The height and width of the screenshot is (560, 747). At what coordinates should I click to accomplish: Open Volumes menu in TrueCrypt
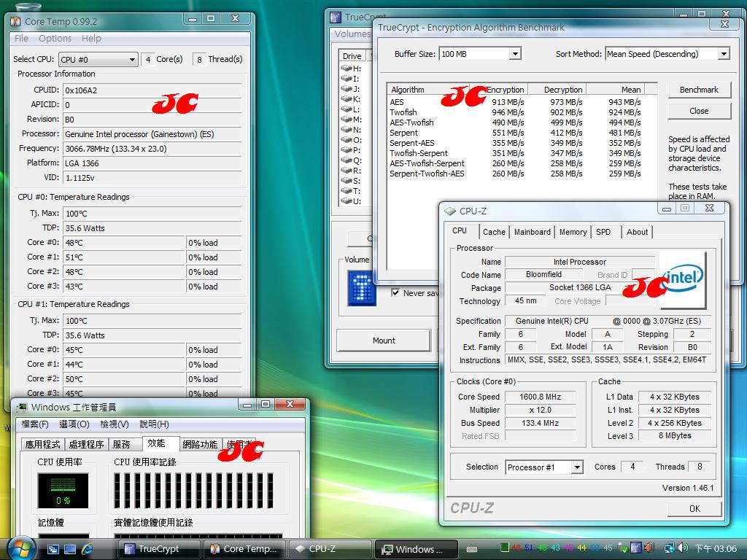click(352, 34)
